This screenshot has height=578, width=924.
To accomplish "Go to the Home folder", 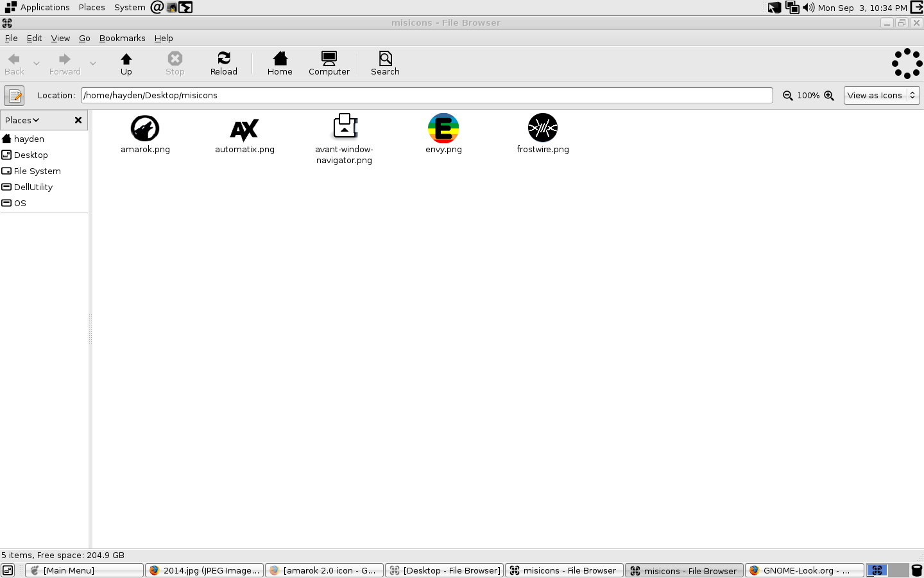I will coord(280,64).
